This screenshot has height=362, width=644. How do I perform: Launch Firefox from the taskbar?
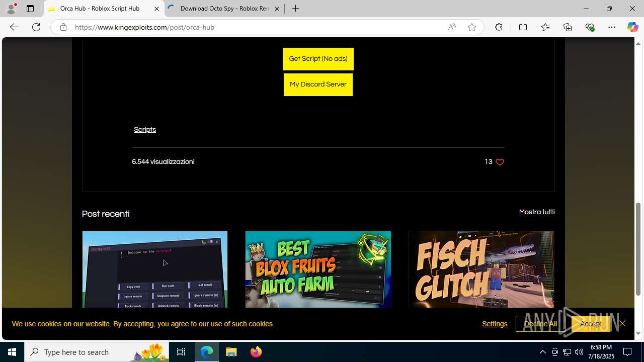[x=256, y=352]
